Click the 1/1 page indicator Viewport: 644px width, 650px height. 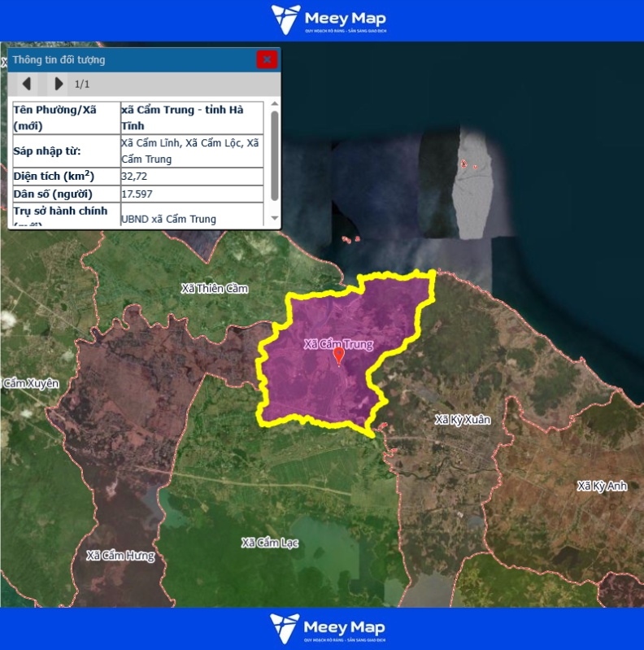coord(82,84)
